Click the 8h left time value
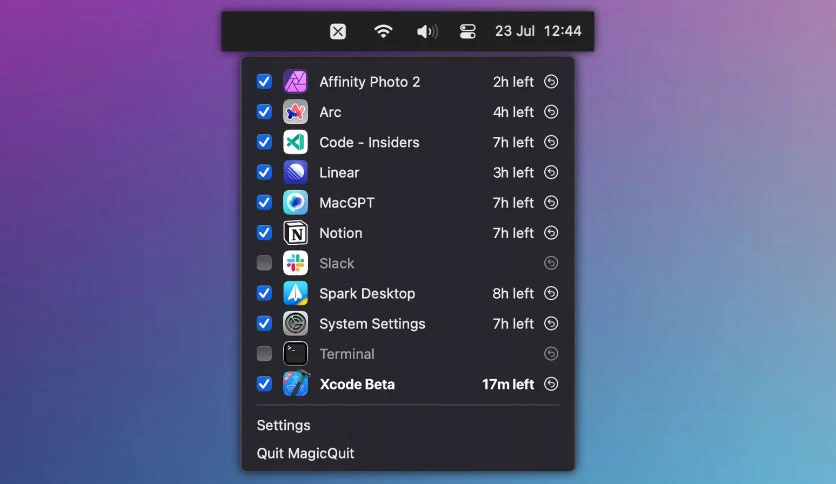This screenshot has width=836, height=484. coord(513,294)
